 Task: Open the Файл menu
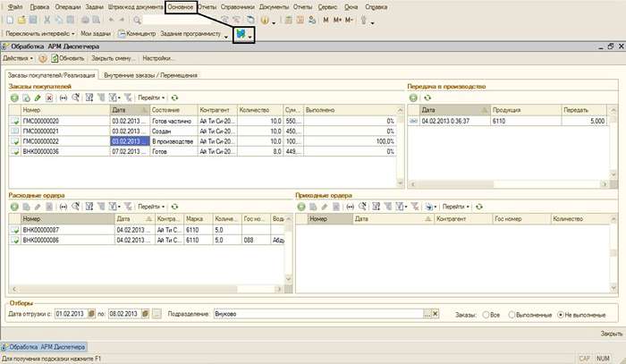(x=15, y=7)
